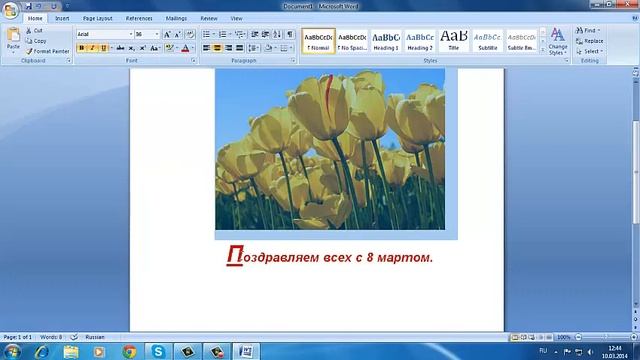The image size is (640, 360).
Task: Apply strikethrough to selected text
Action: pyautogui.click(x=120, y=48)
